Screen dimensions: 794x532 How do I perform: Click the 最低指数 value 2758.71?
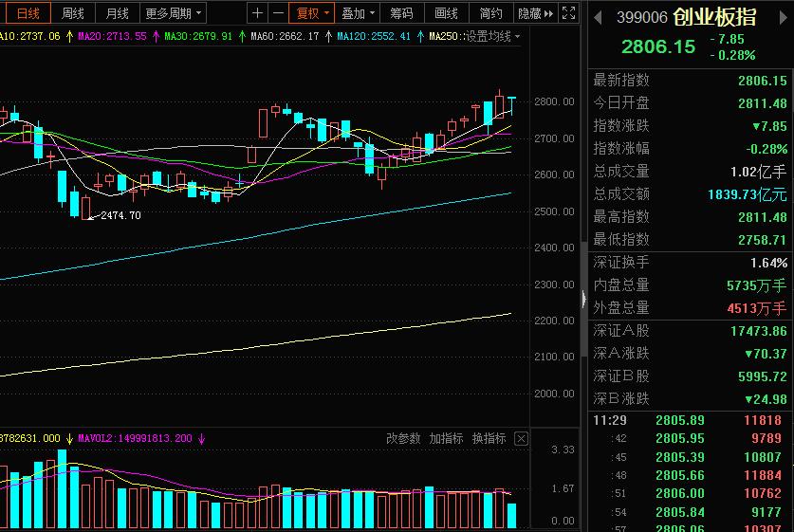tap(762, 240)
